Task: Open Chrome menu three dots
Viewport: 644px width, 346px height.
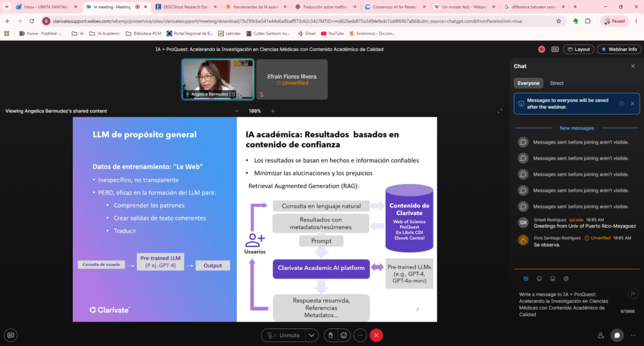Action: 636,21
